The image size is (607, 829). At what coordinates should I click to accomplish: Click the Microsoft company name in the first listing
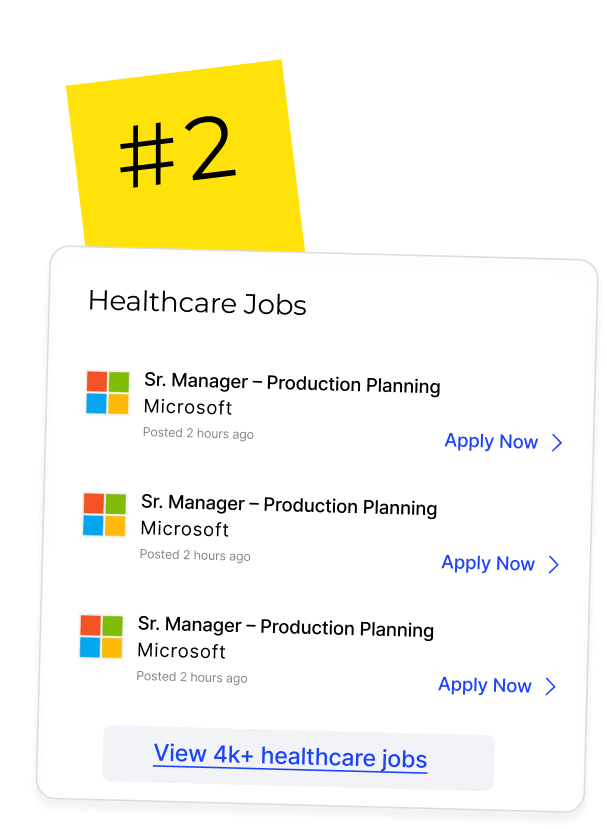pyautogui.click(x=188, y=407)
